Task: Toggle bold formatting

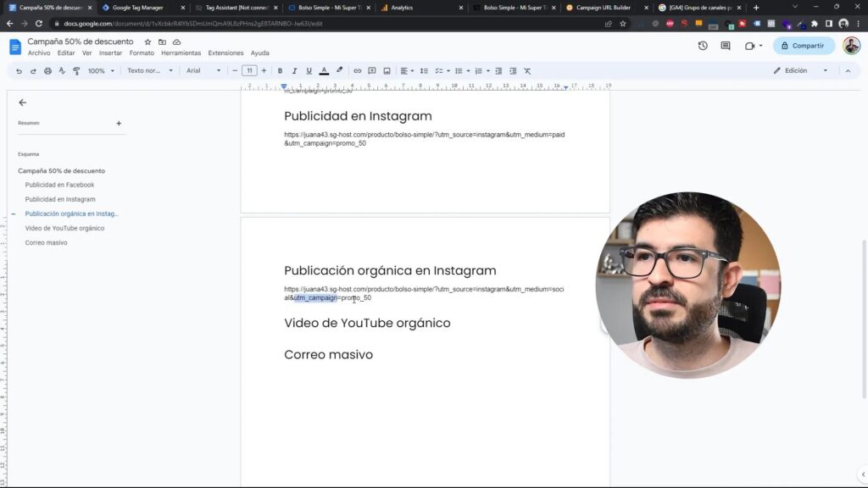Action: pos(280,71)
